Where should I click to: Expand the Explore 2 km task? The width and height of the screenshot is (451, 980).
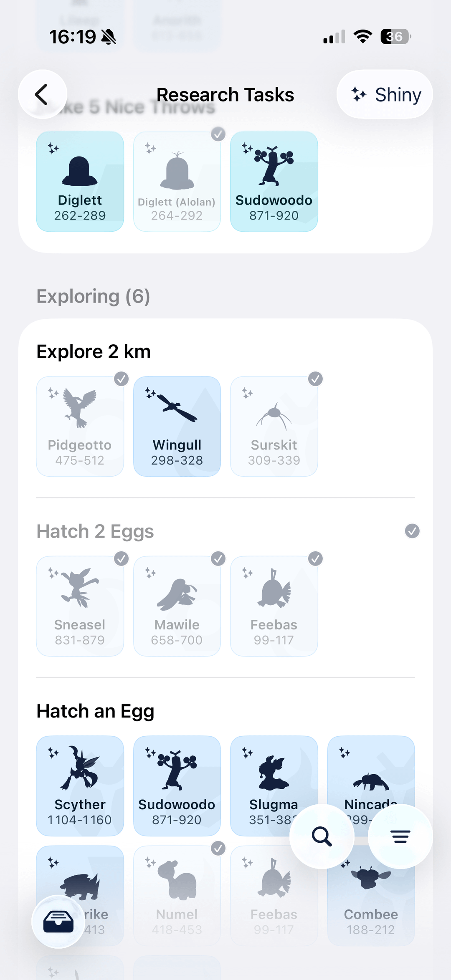pos(94,351)
